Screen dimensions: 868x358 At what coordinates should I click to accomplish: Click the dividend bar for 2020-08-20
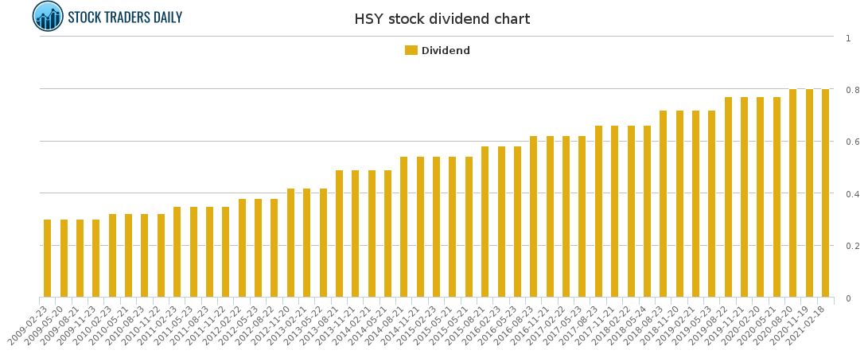pos(793,193)
